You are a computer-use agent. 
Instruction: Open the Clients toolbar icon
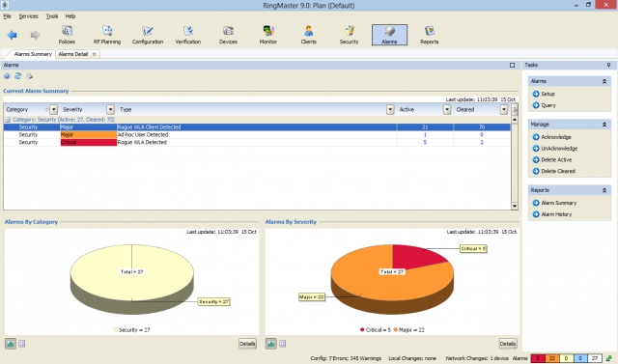309,35
